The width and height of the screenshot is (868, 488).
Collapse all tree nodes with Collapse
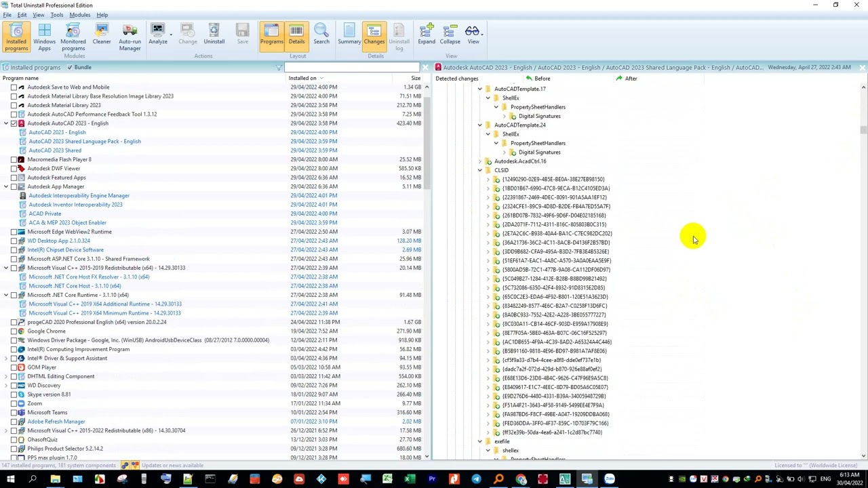point(450,35)
